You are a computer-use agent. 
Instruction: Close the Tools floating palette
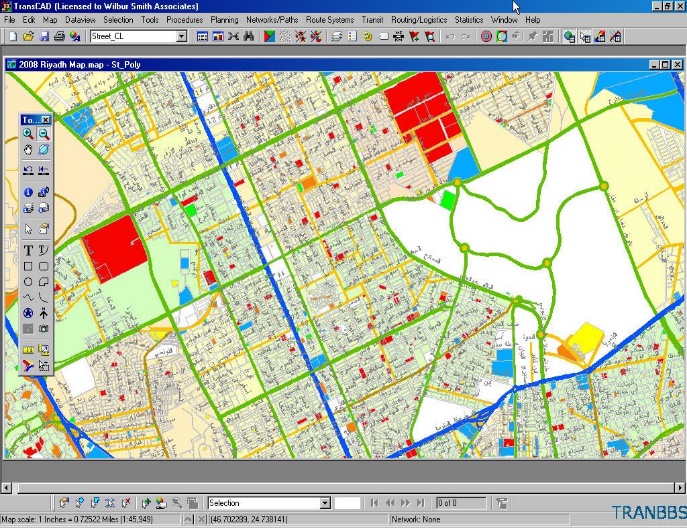coord(47,118)
